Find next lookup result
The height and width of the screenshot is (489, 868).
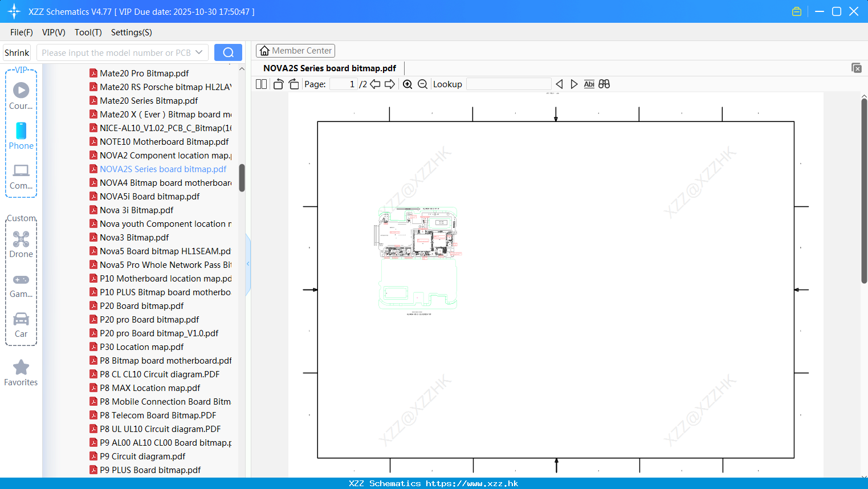[574, 84]
